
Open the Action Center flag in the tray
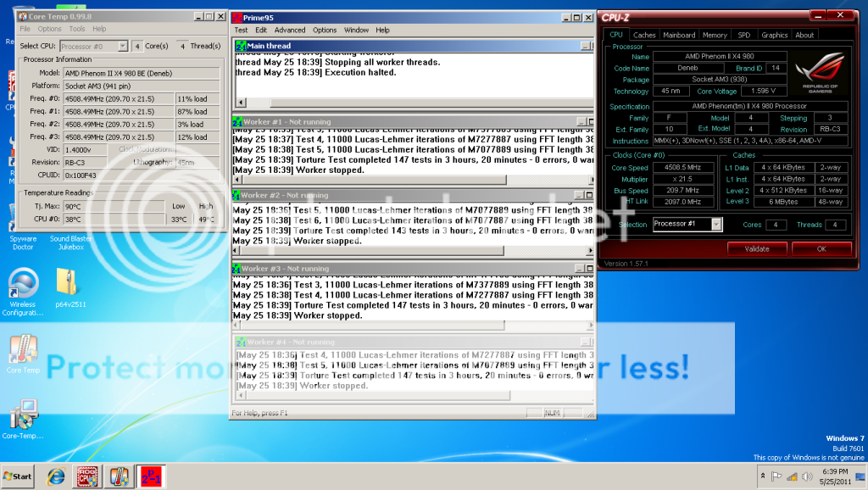pyautogui.click(x=776, y=476)
